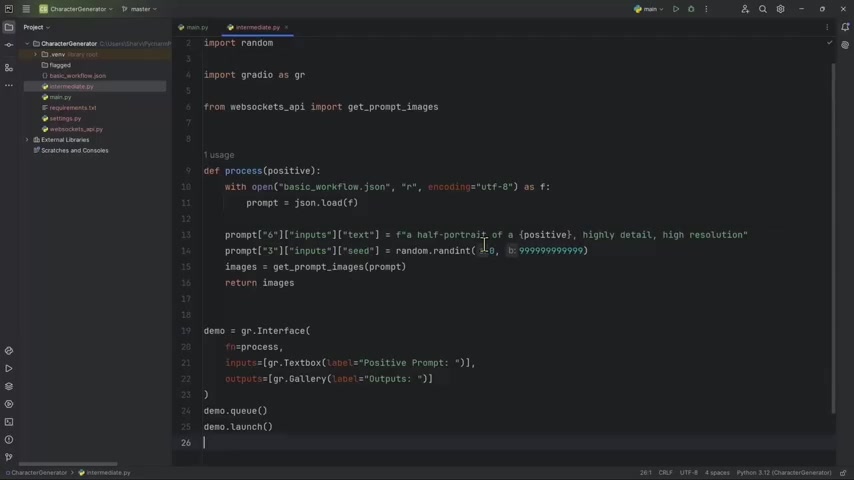
Task: Open Python 3.12 interpreter selector
Action: tap(784, 473)
